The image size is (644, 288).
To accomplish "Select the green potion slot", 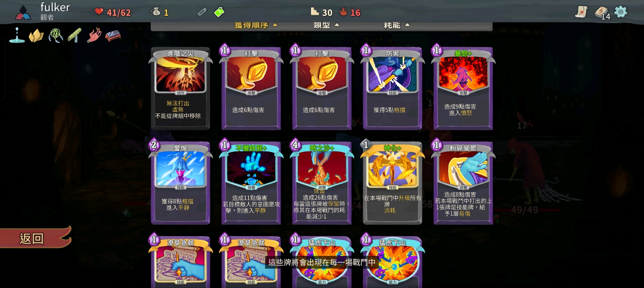I will pos(219,12).
